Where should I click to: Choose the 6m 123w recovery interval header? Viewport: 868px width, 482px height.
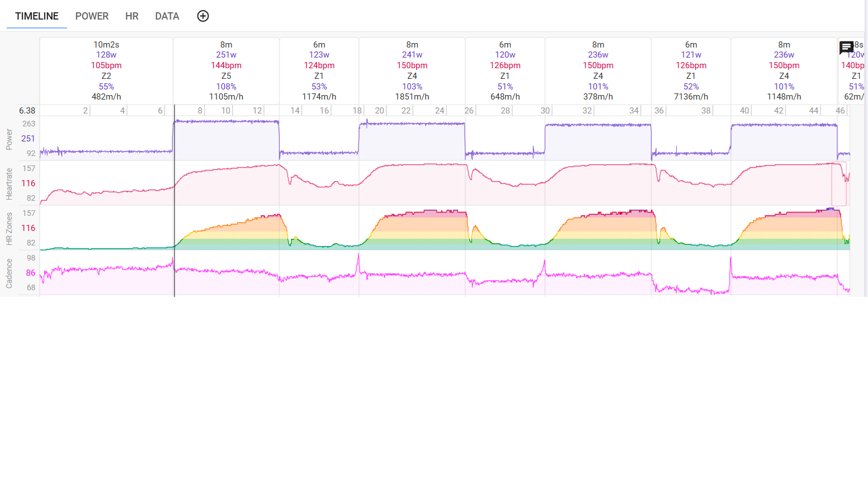tap(319, 70)
